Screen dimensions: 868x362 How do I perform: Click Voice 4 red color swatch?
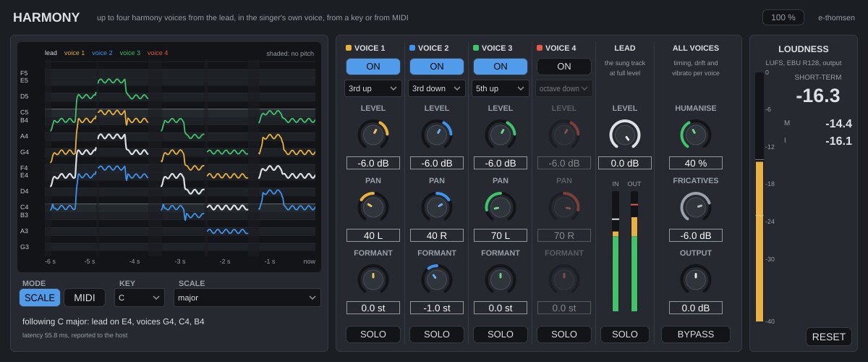(540, 48)
